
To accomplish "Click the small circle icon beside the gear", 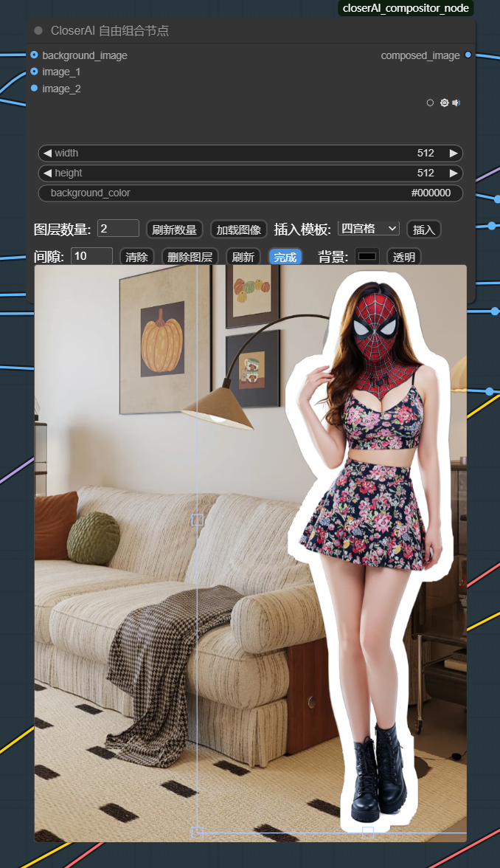I will click(x=431, y=103).
